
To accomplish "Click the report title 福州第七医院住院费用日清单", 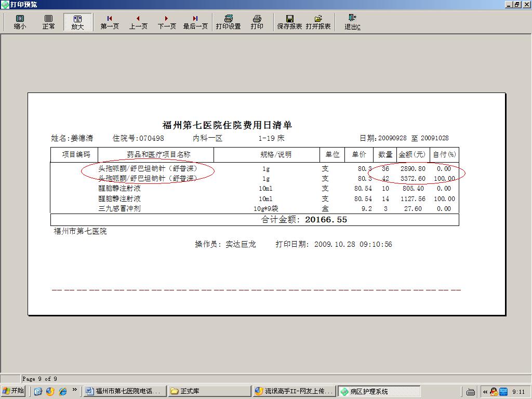I will [227, 125].
